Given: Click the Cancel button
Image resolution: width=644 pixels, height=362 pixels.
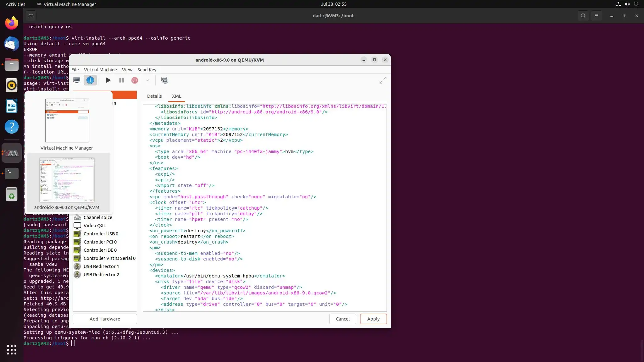Looking at the screenshot, I should pyautogui.click(x=342, y=319).
